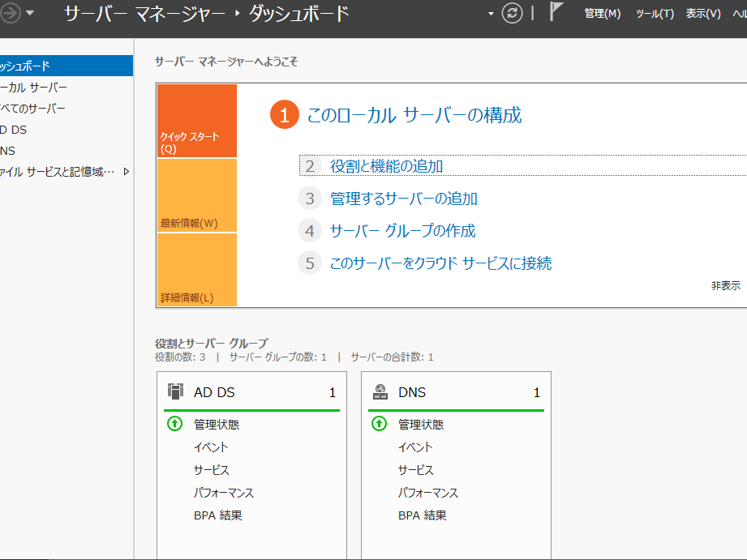The width and height of the screenshot is (747, 560).
Task: Click サーバー マネージャー in the title breadcrumb
Action: (x=144, y=14)
